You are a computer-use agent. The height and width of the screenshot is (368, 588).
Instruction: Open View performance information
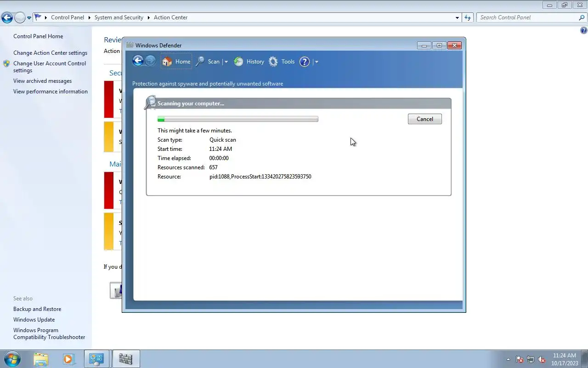click(51, 92)
